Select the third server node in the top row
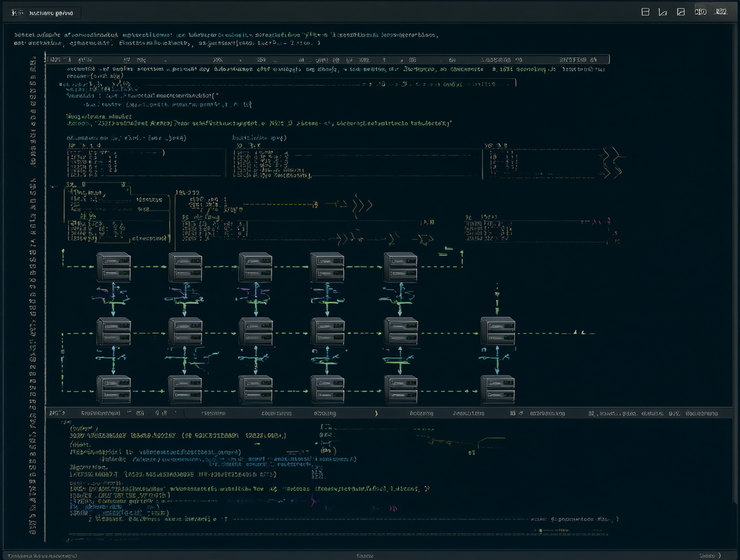Viewport: 740px width, 560px height. coord(256,266)
